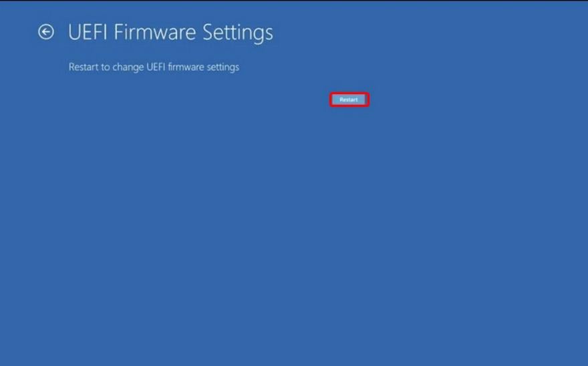Click the word "UEFI" in the subtitle line
Image resolution: width=588 pixels, height=366 pixels.
(x=156, y=67)
